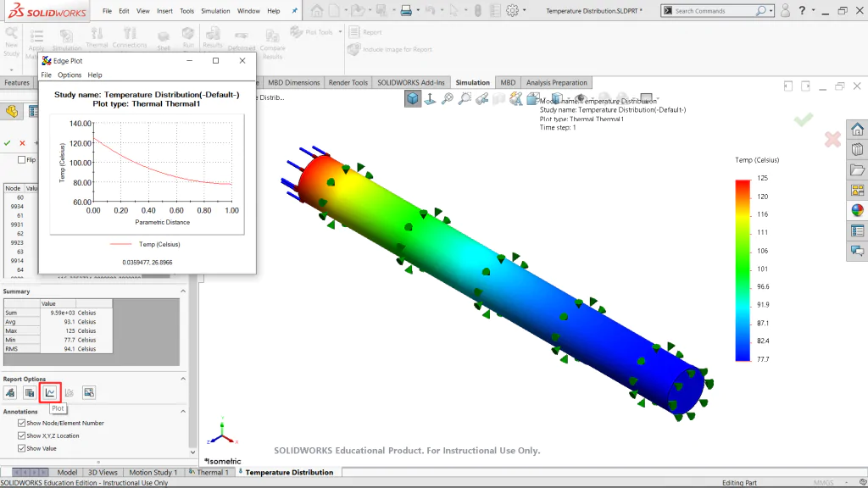Click the print icon in the title toolbar
The height and width of the screenshot is (488, 868).
click(x=406, y=10)
